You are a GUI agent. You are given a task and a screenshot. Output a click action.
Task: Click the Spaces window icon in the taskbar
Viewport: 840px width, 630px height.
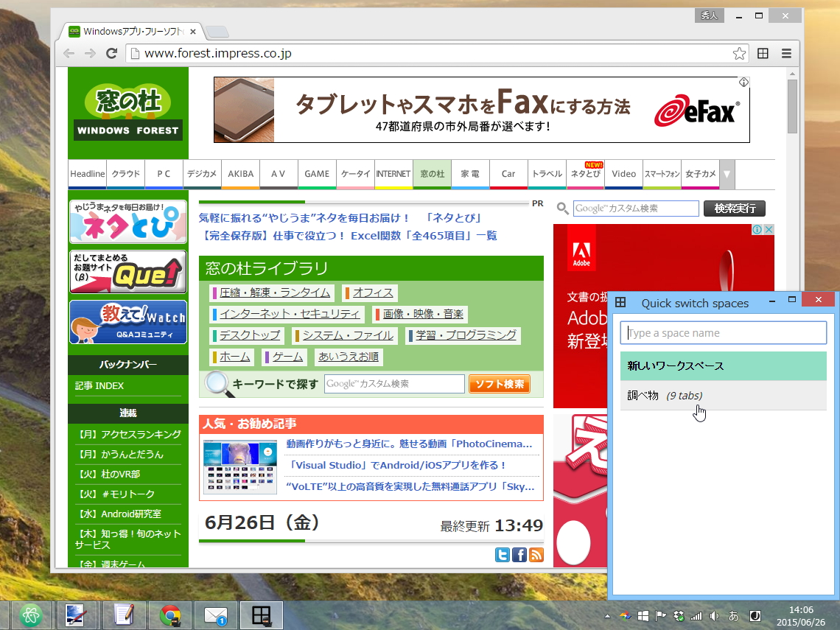pyautogui.click(x=262, y=615)
